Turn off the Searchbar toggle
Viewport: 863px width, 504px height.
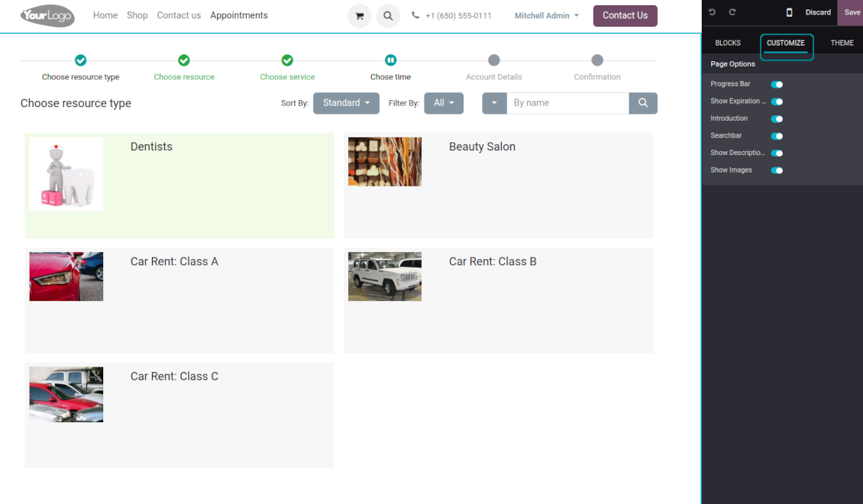pyautogui.click(x=777, y=136)
